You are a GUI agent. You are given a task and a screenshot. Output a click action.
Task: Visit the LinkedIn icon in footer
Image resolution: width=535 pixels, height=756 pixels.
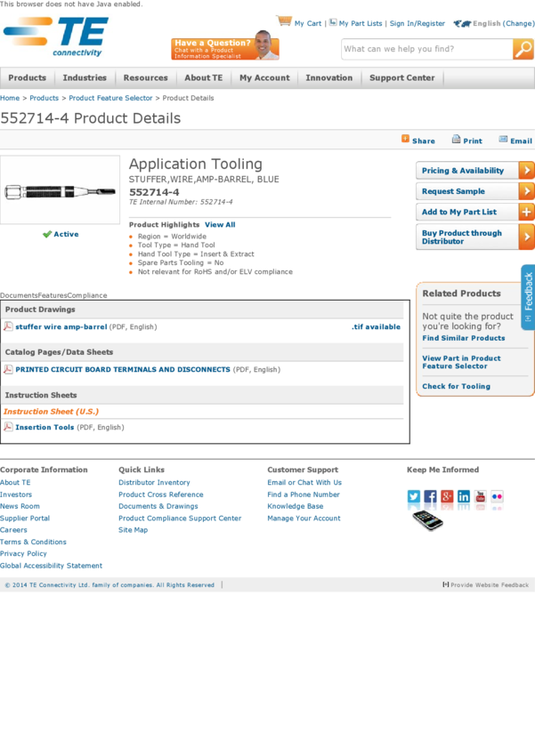pyautogui.click(x=464, y=496)
